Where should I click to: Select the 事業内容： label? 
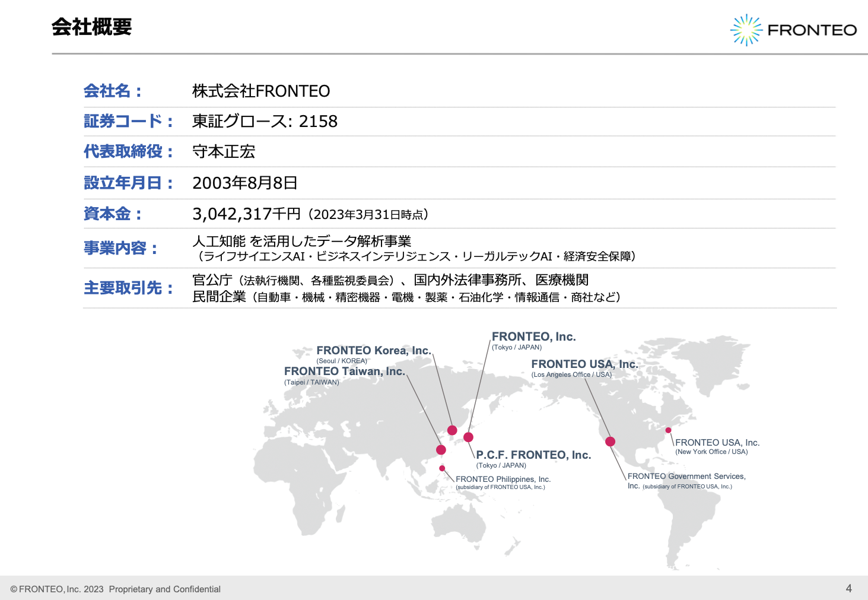[x=121, y=248]
